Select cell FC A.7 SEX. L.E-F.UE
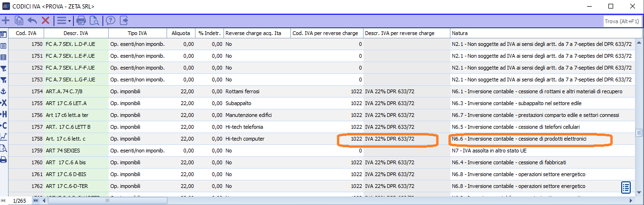 coord(76,56)
